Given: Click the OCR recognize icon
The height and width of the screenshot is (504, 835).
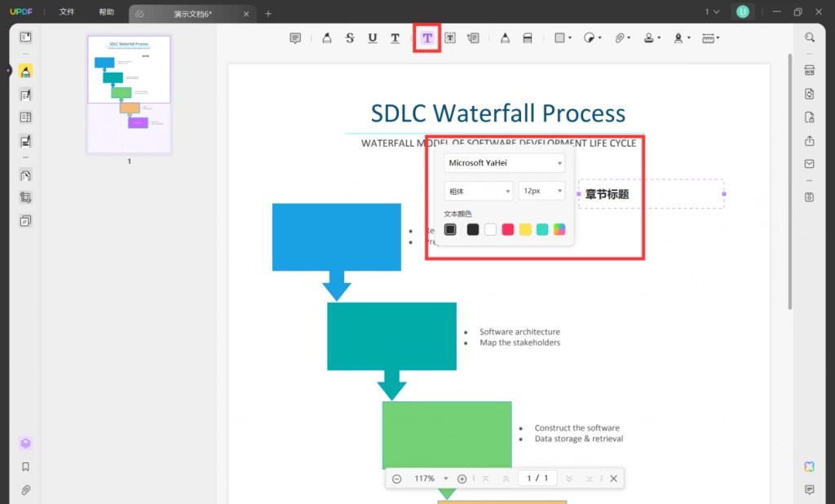Looking at the screenshot, I should (810, 70).
